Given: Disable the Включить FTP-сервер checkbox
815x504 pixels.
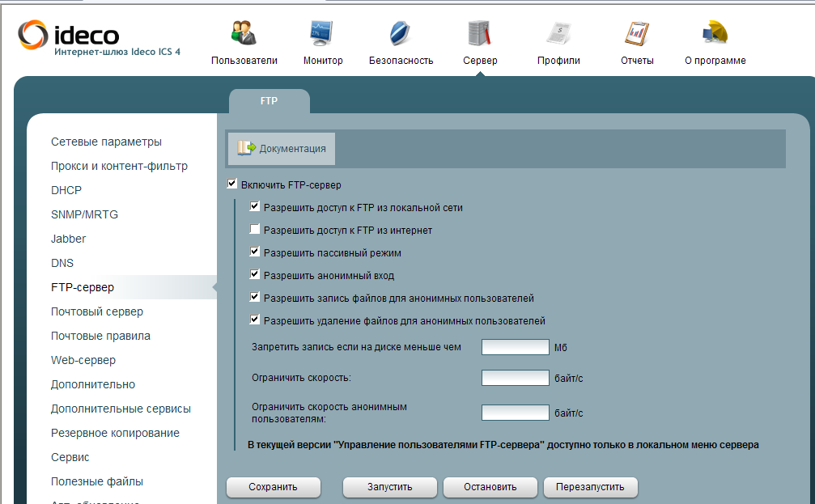Looking at the screenshot, I should point(231,184).
